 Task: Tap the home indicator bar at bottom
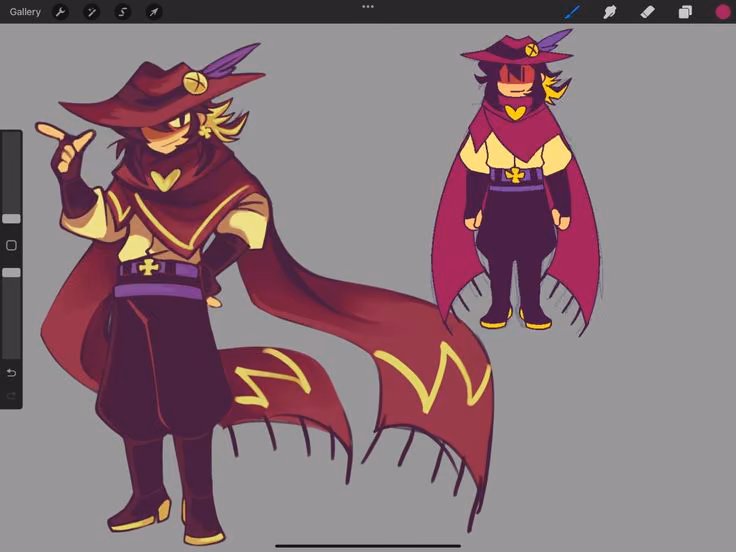click(x=368, y=546)
